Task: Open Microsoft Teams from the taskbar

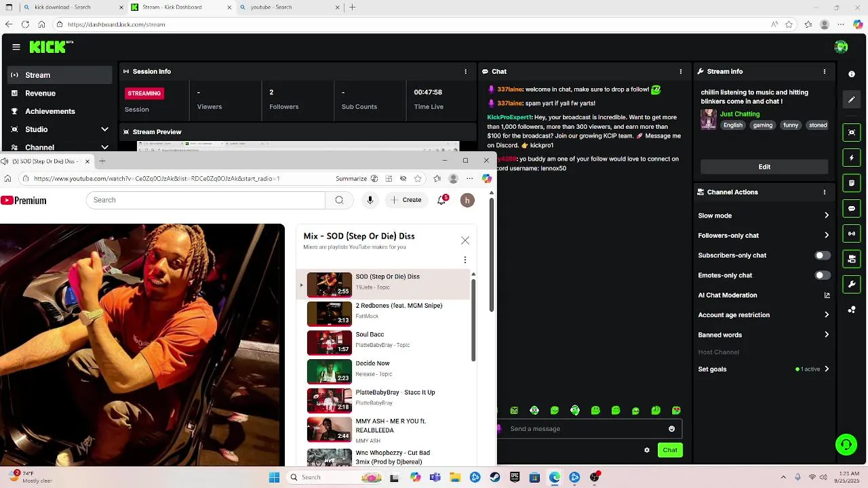Action: tap(435, 477)
